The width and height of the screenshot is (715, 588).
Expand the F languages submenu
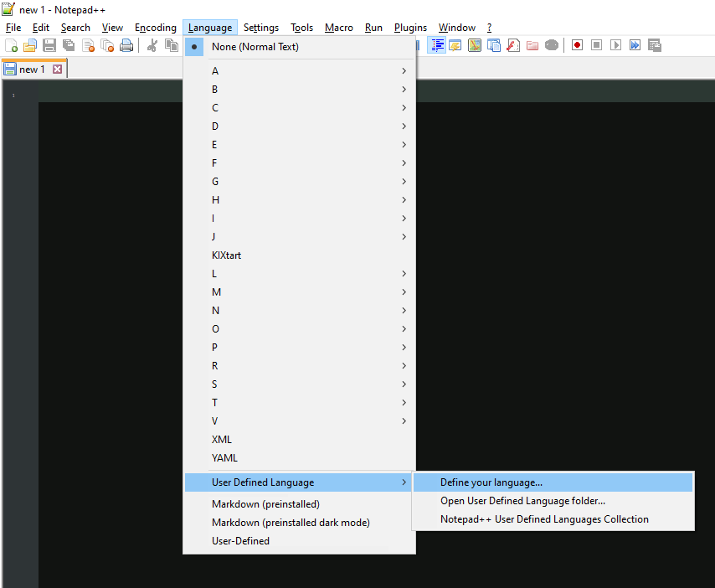[299, 162]
